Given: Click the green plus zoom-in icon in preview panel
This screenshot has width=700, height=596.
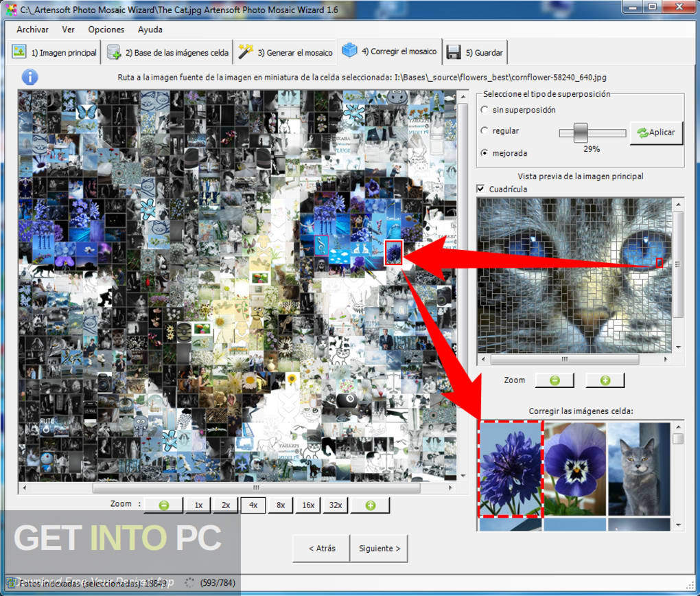Looking at the screenshot, I should (605, 380).
